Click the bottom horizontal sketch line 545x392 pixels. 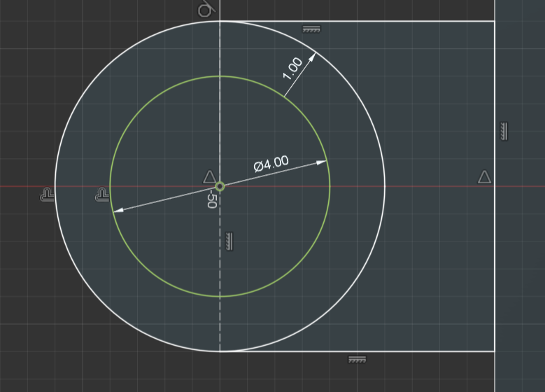coord(358,351)
